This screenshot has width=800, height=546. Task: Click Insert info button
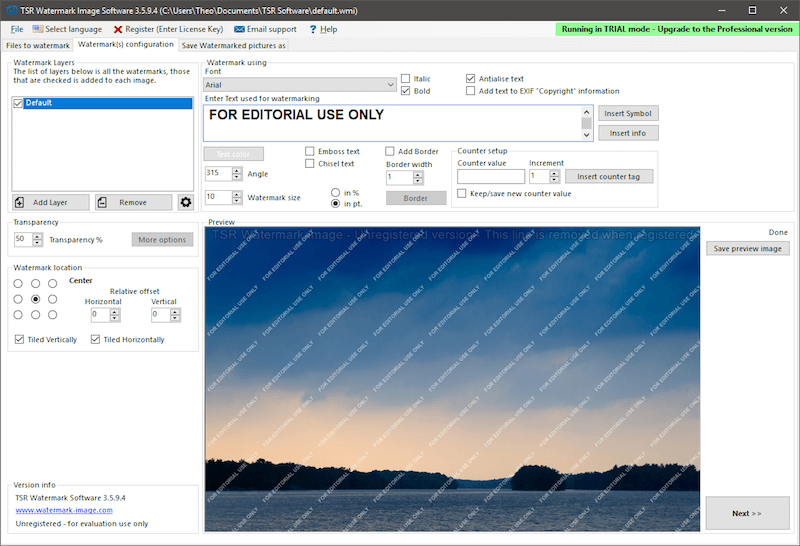[628, 133]
